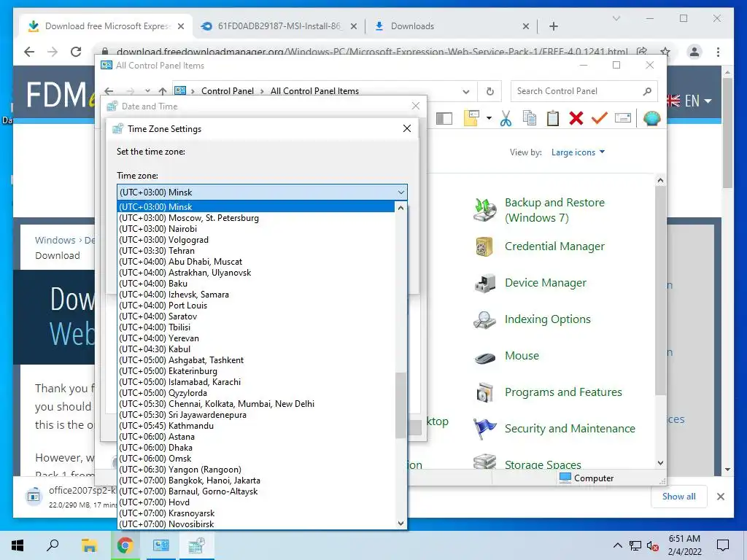The width and height of the screenshot is (747, 560).
Task: Open the EN language dropdown on FDM page
Action: [698, 101]
